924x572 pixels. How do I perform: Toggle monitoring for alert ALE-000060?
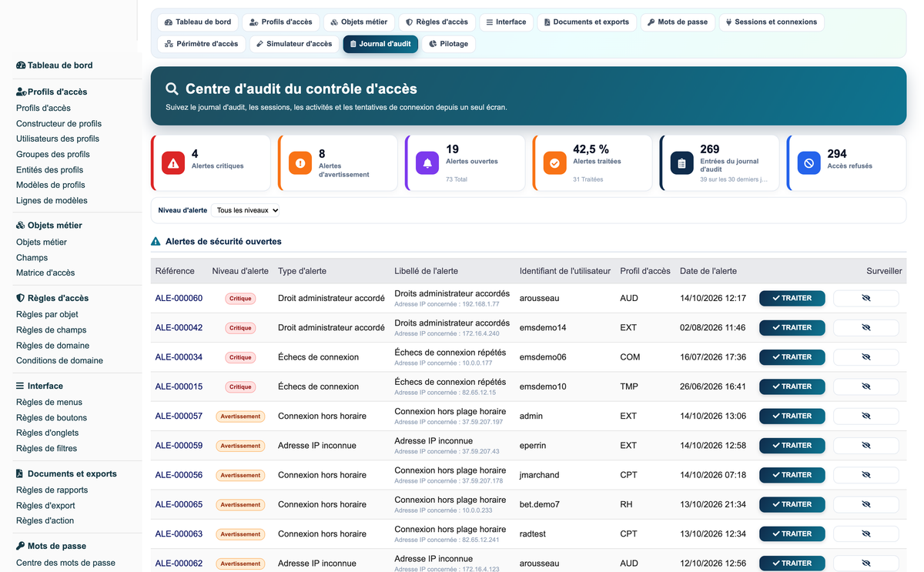click(x=865, y=298)
